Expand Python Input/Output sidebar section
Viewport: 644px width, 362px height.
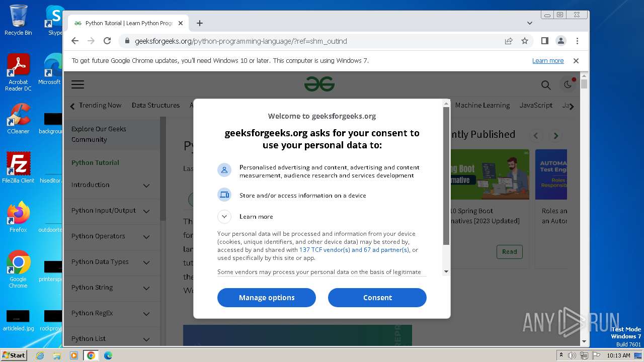[146, 211]
